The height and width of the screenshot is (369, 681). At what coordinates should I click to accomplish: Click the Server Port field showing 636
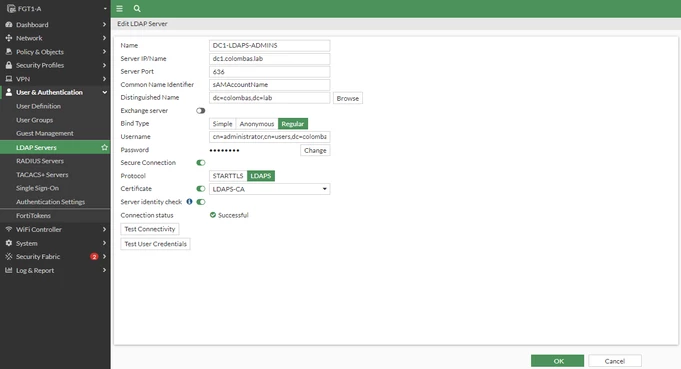[x=269, y=72]
